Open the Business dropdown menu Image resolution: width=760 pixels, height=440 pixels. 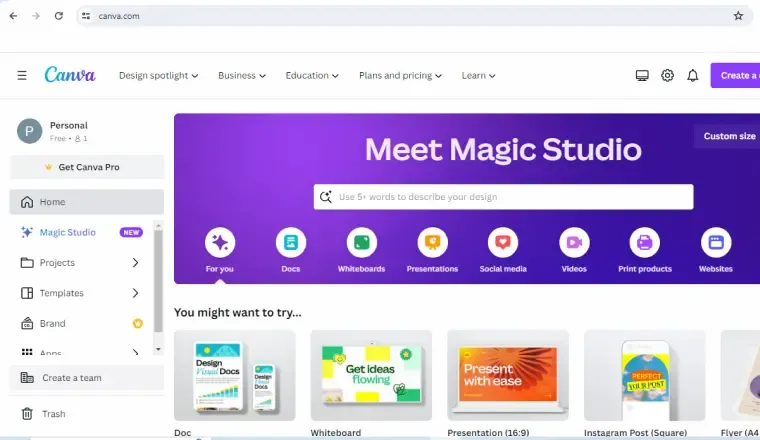coord(242,76)
